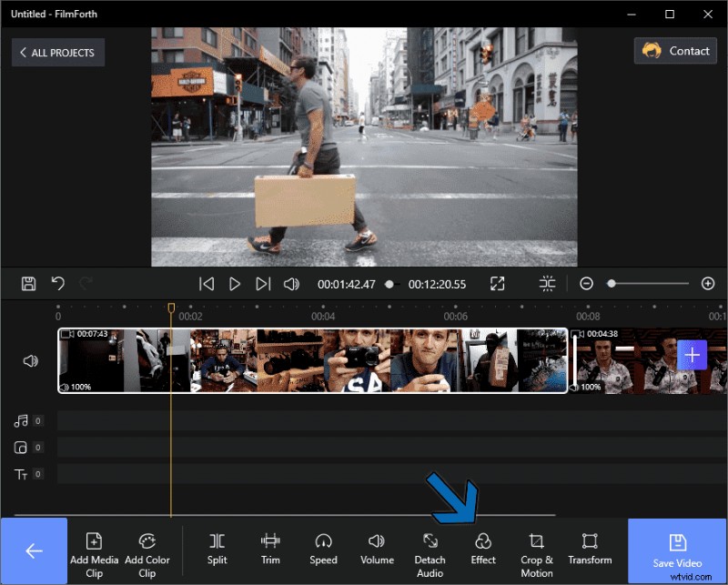
Task: Click the plus button on the second clip
Action: (x=693, y=355)
